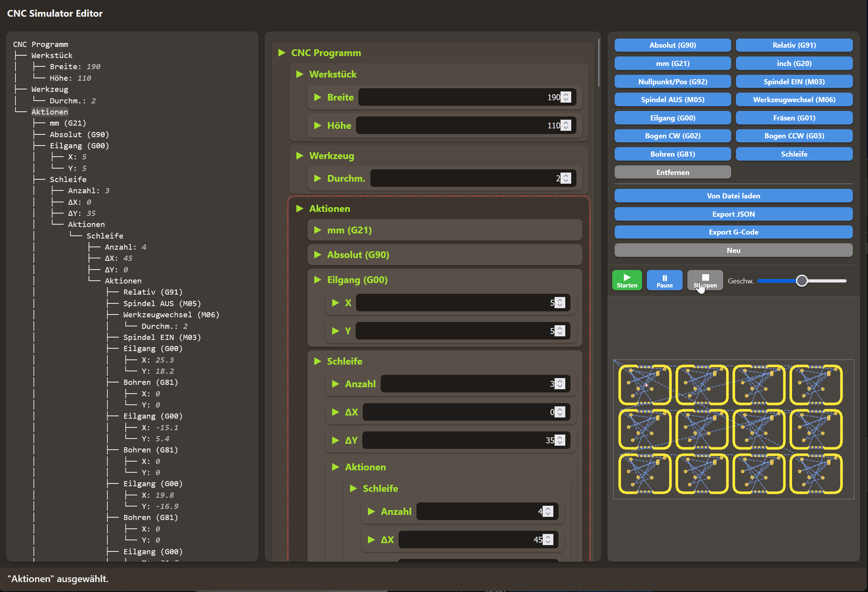Screen dimensions: 868x592
Task: Select Spindel EIN (M03) tree entry
Action: [x=162, y=337]
